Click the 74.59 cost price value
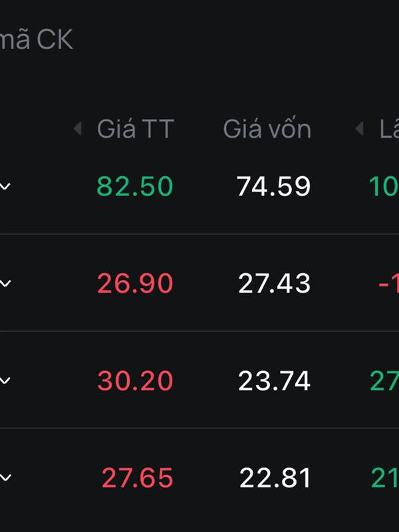Viewport: 399px width, 532px height. 273,187
